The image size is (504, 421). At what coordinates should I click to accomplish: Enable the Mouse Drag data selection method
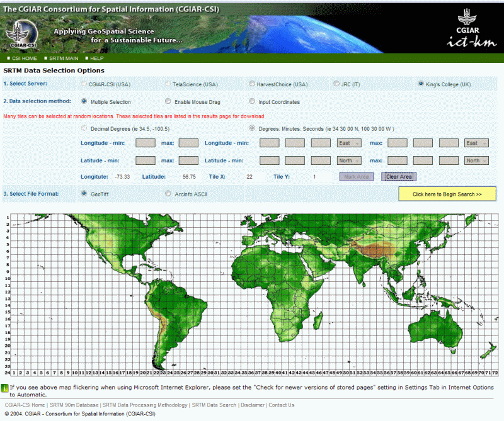(x=168, y=101)
